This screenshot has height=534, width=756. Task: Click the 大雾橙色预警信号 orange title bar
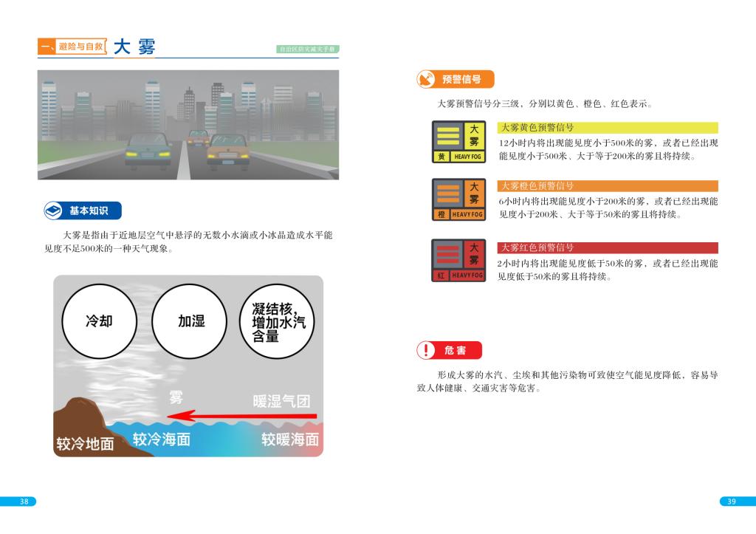click(608, 186)
